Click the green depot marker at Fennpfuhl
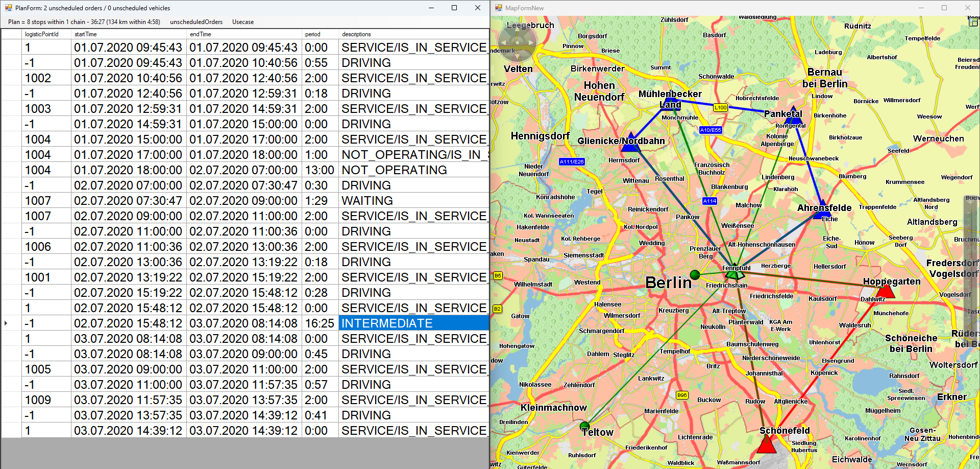Image resolution: width=980 pixels, height=469 pixels. [x=734, y=274]
